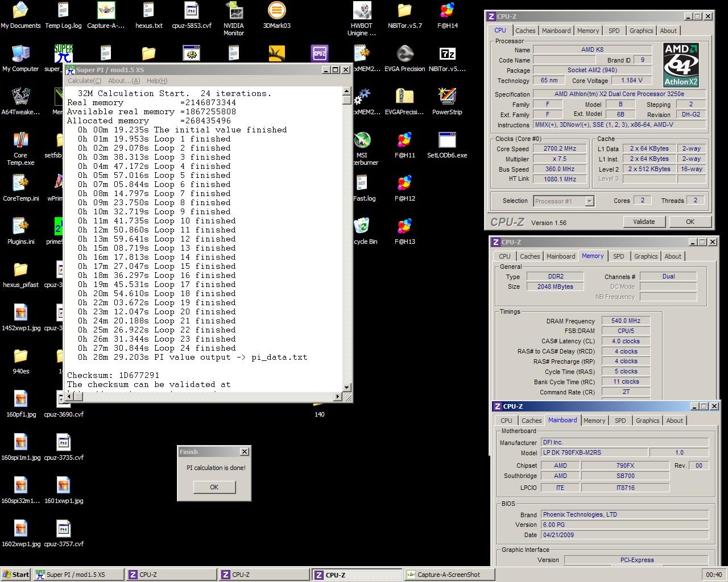Switch to Caches tab in top CPU-Z window
The height and width of the screenshot is (582, 728).
point(525,31)
